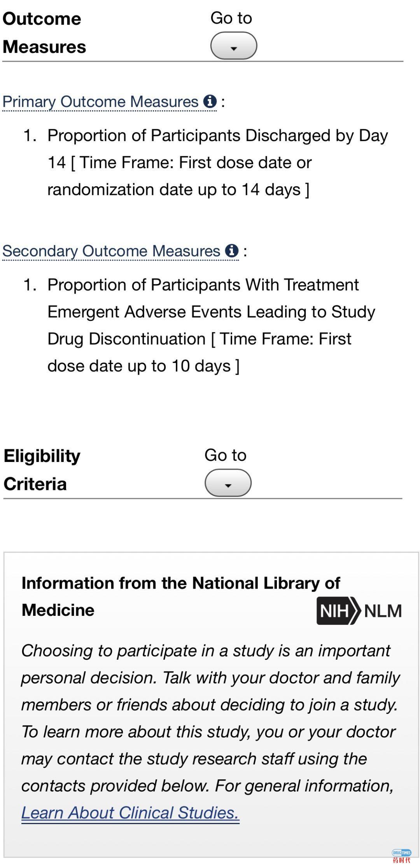Open the Outcome Measures Go to dropdown
The height and width of the screenshot is (868, 420).
233,46
